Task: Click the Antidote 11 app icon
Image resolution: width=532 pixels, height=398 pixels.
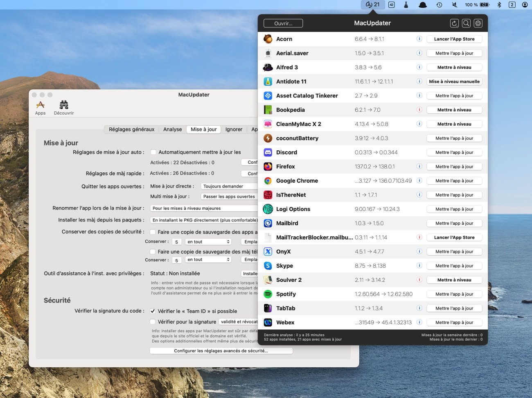Action: pos(268,81)
